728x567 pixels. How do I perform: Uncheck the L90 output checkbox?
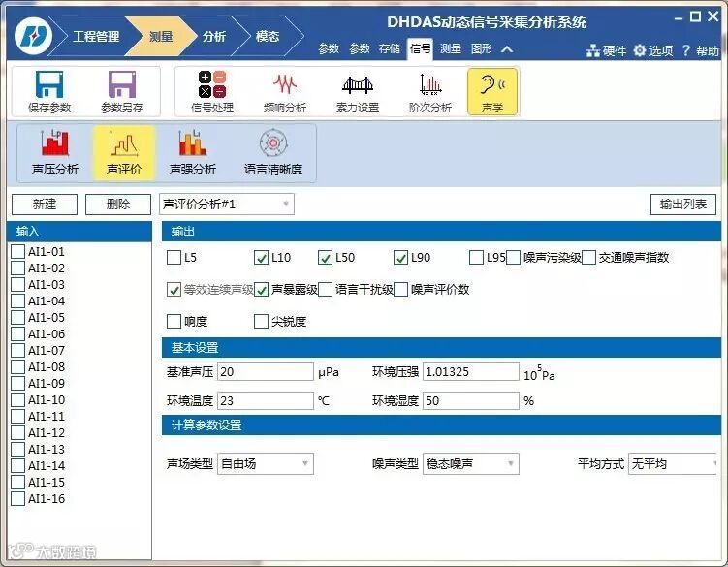click(400, 257)
